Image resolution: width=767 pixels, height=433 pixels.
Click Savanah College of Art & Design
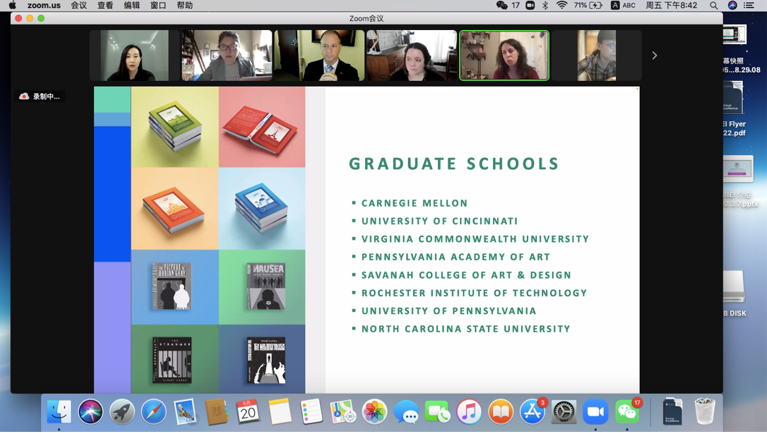466,275
